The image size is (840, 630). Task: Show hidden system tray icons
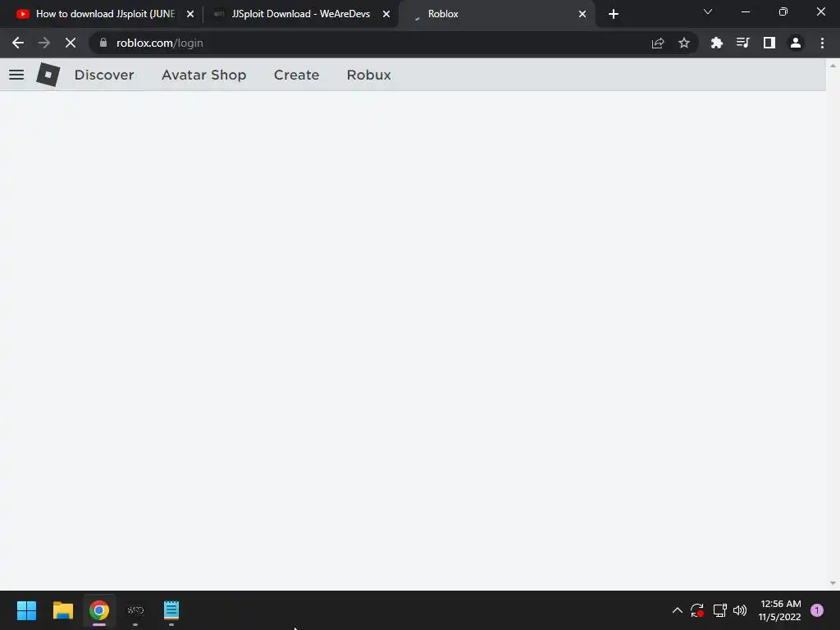click(677, 610)
